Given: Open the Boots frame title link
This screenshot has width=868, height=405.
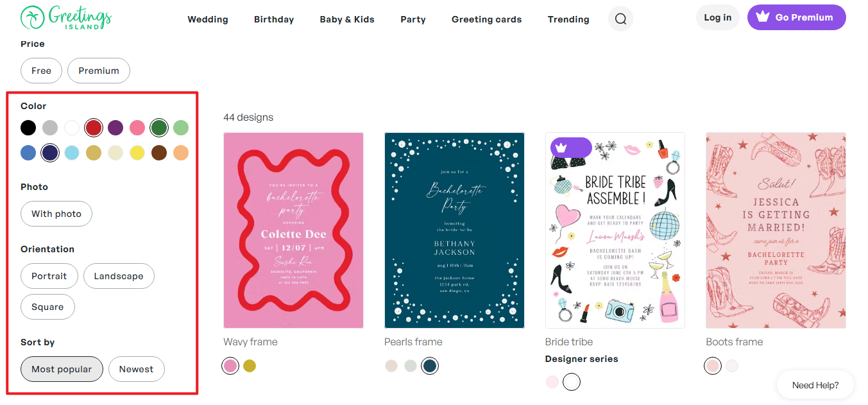Looking at the screenshot, I should pos(735,342).
